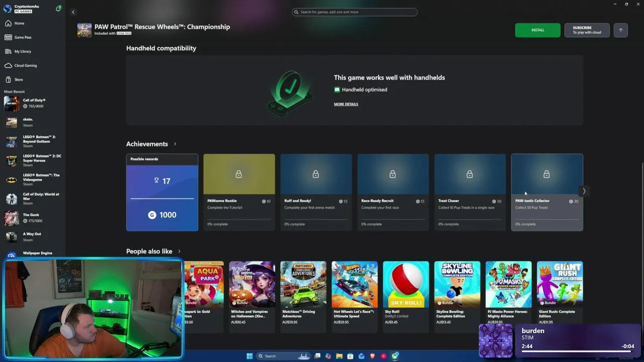644x362 pixels.
Task: Expand the Achievements section chevron
Action: [175, 144]
